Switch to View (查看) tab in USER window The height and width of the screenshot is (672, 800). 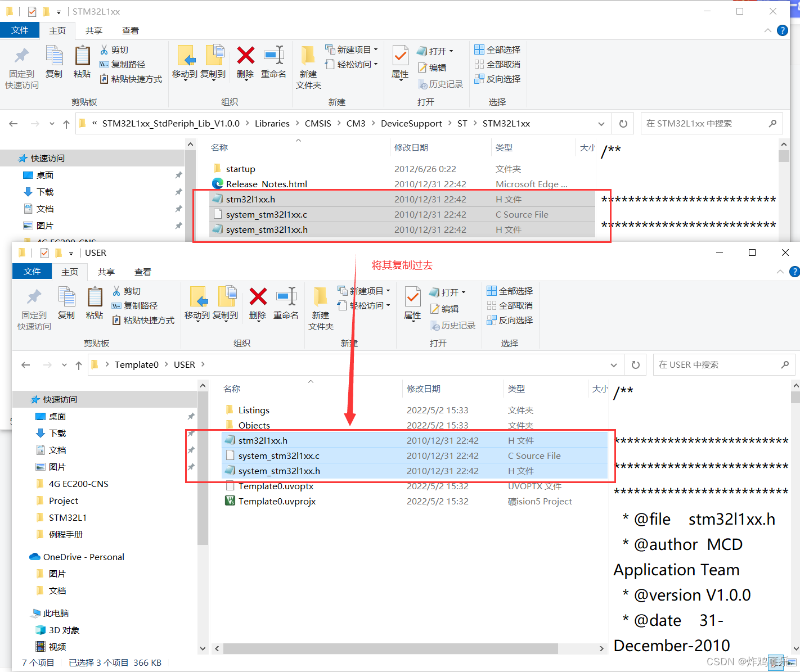(x=143, y=272)
